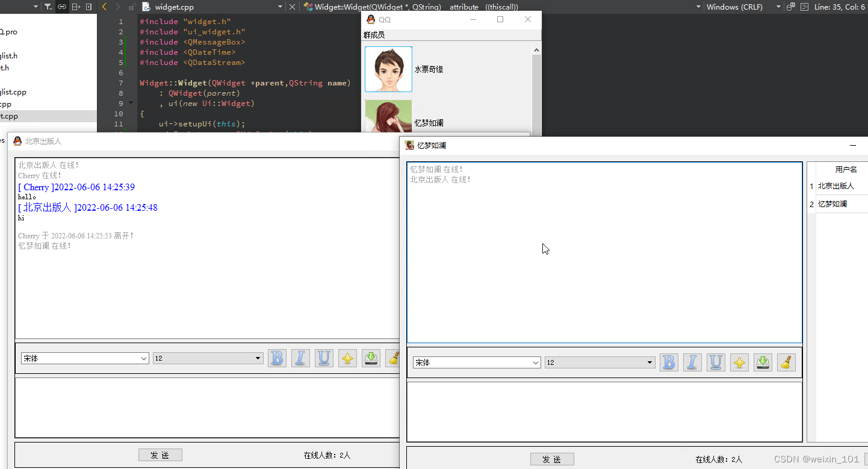This screenshot has height=469, width=868.
Task: Open the widget.cpp open-documents dropdown
Action: (x=280, y=7)
